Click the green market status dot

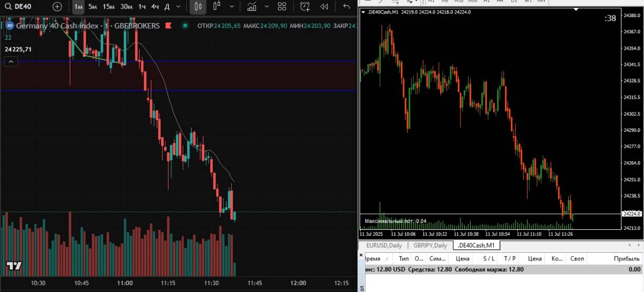tap(185, 26)
